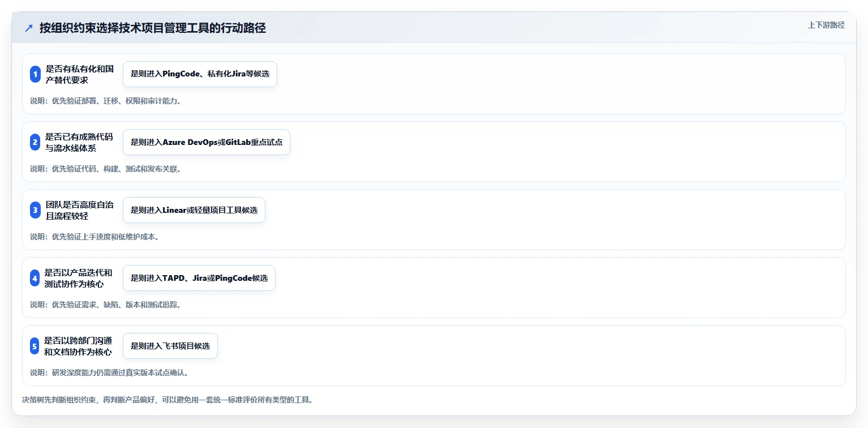This screenshot has height=428, width=868.
Task: Click question 是否有私有化和国产替代要求
Action: click(x=79, y=74)
